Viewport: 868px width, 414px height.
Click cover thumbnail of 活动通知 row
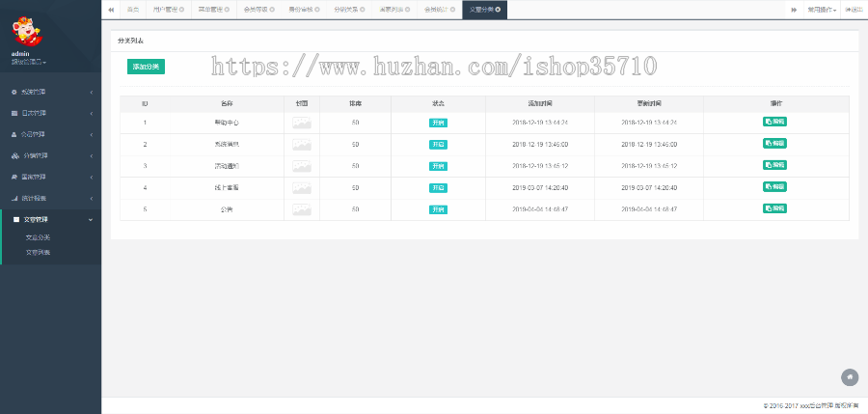pos(302,166)
